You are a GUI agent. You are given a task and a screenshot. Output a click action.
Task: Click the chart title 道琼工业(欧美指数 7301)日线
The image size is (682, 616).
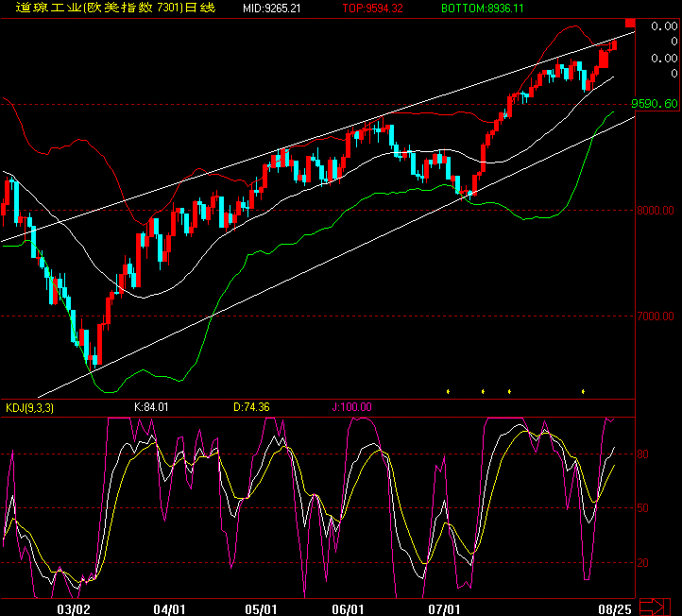[x=115, y=8]
